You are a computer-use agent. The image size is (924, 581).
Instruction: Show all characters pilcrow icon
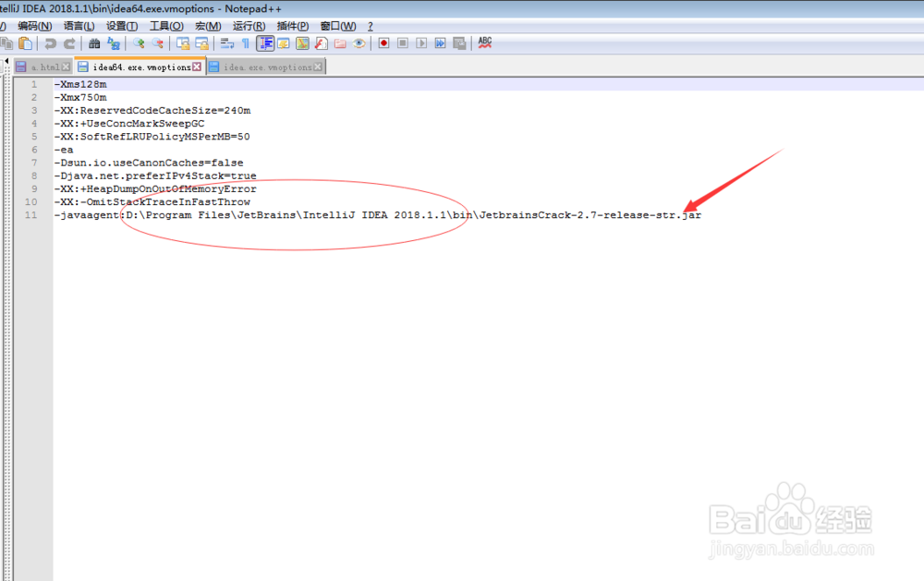coord(246,43)
